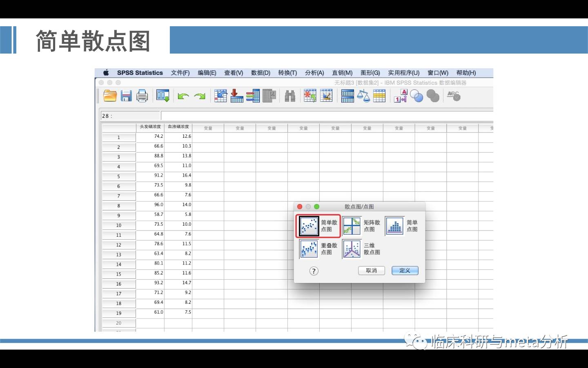
Task: Click the Show all variables gray circles icon
Action: tap(433, 96)
